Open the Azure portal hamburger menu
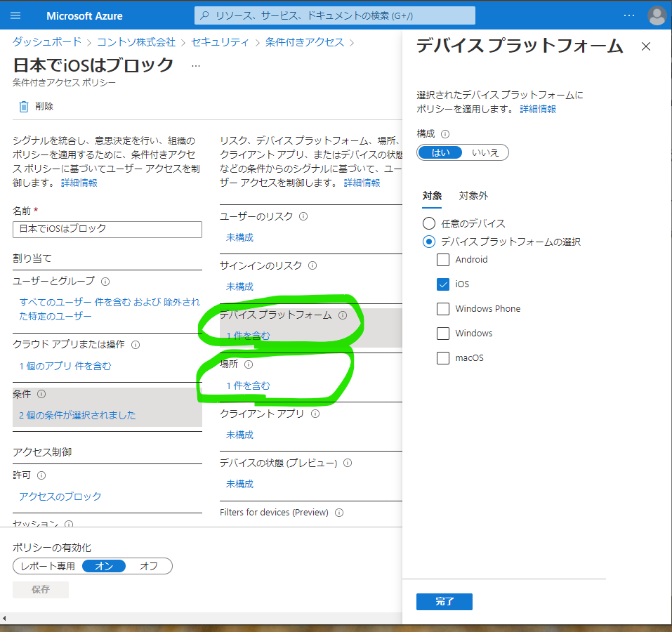Viewport: 672px width, 632px height. [x=15, y=15]
